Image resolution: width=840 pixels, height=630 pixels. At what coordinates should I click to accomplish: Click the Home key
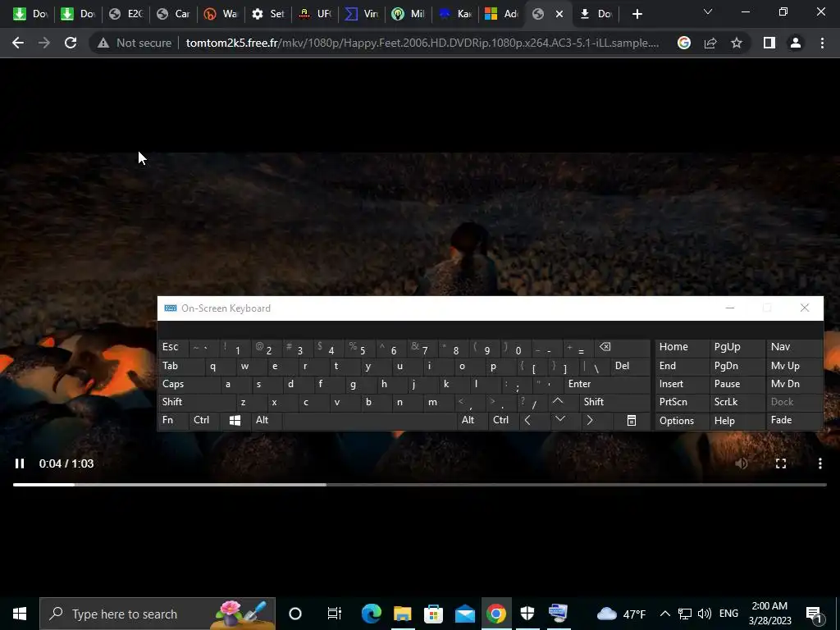[x=682, y=347]
